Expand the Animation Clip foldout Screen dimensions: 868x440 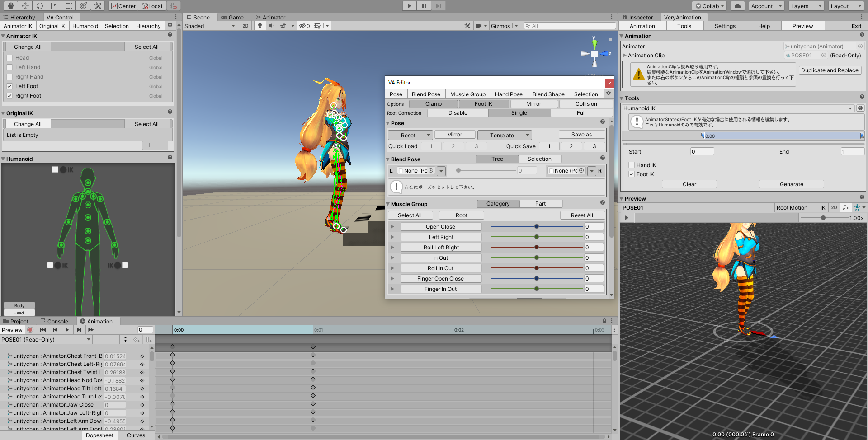click(x=624, y=56)
